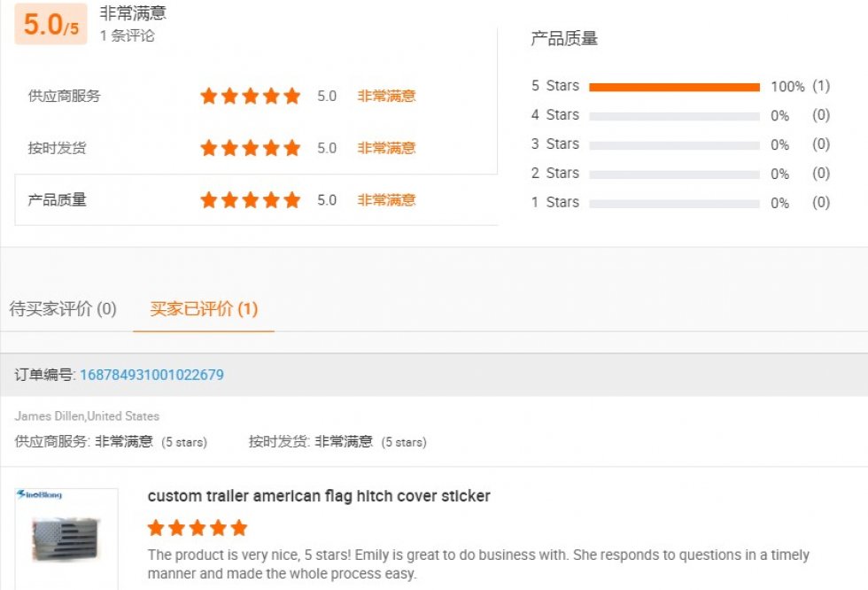
Task: Click the SinoBlong logo on product image
Action: 39,494
